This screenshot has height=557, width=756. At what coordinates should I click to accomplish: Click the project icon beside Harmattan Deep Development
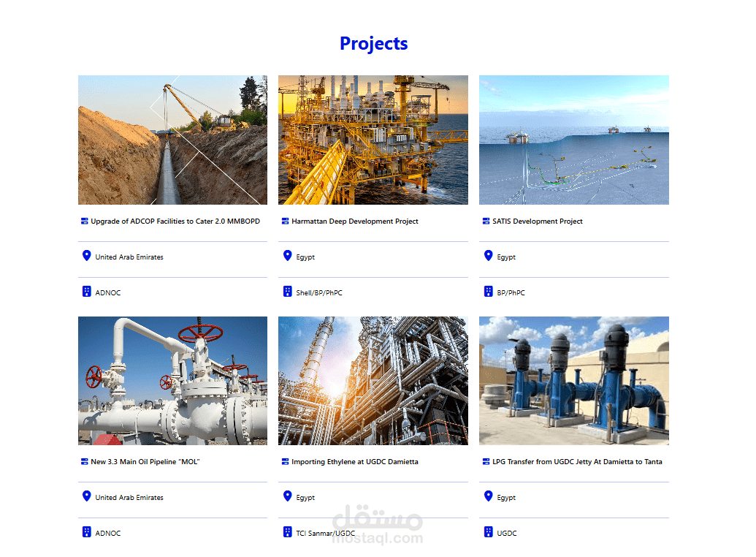tap(286, 221)
